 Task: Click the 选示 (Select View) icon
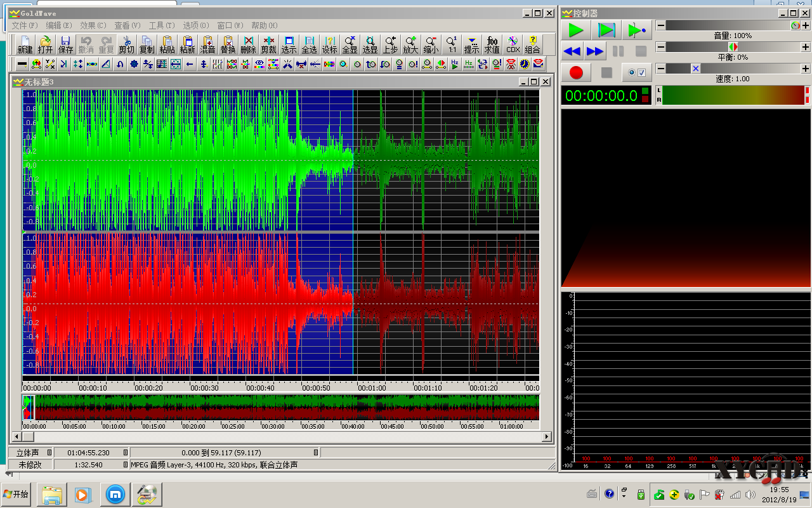pyautogui.click(x=289, y=44)
